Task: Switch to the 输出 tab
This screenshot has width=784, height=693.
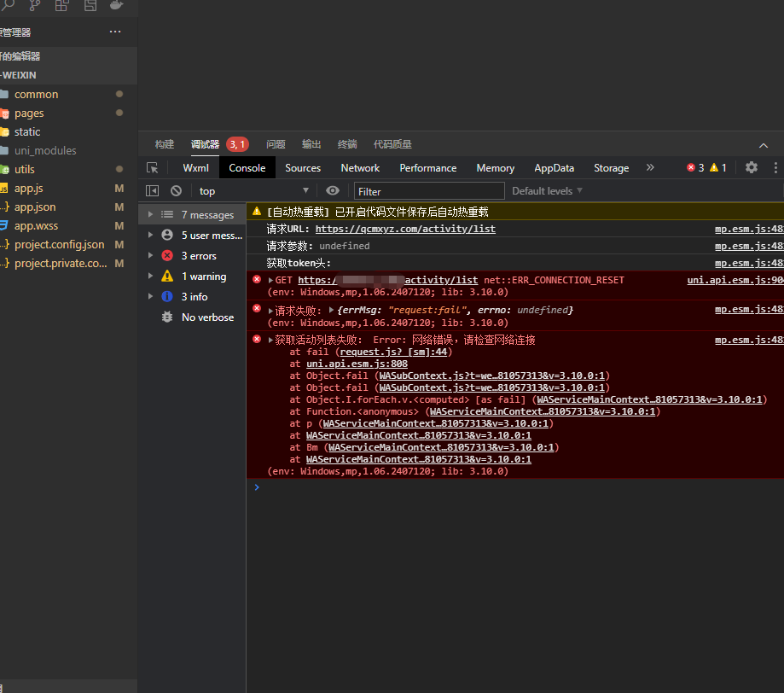Action: (x=311, y=144)
